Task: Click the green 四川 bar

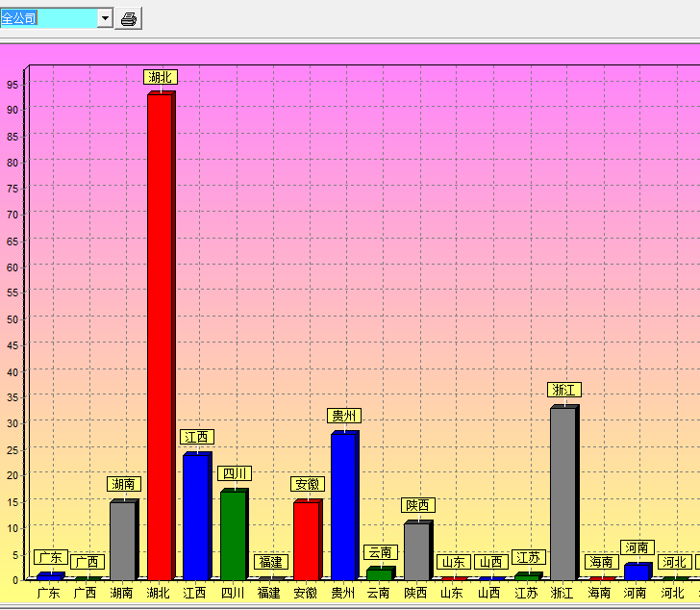Action: click(x=233, y=535)
